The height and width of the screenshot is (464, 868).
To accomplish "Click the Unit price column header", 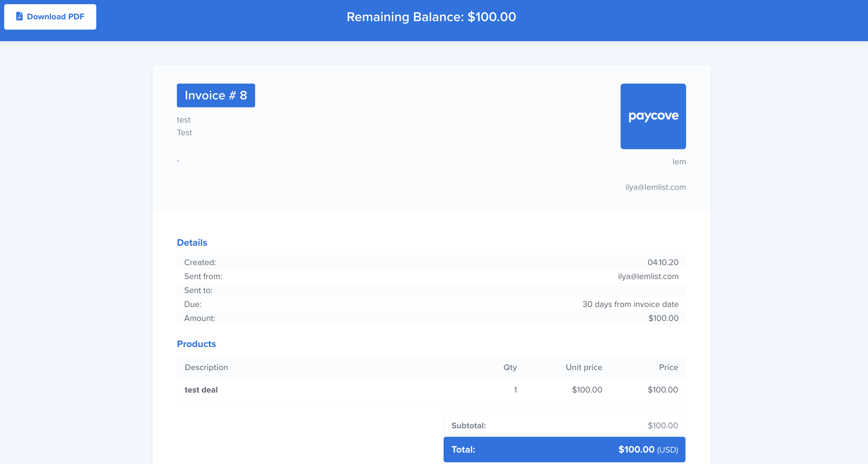I will point(584,367).
